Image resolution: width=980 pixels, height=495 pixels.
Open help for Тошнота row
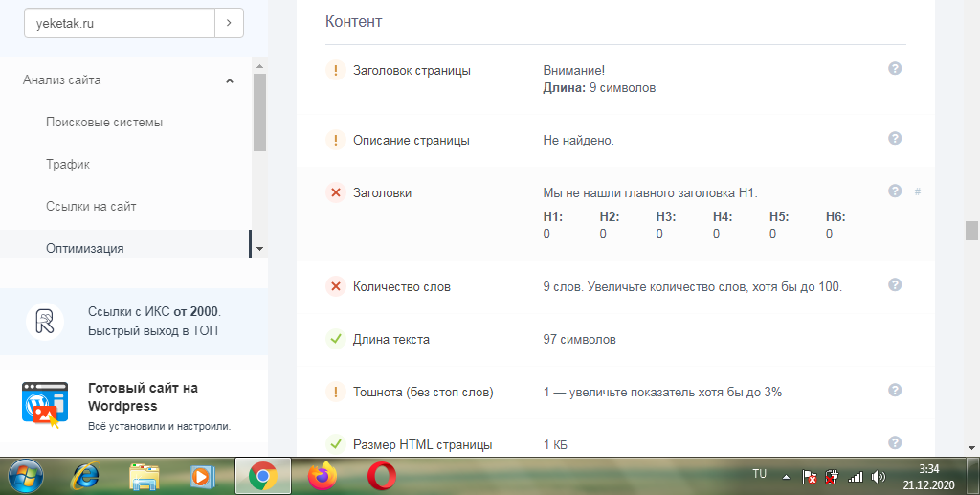pos(895,390)
